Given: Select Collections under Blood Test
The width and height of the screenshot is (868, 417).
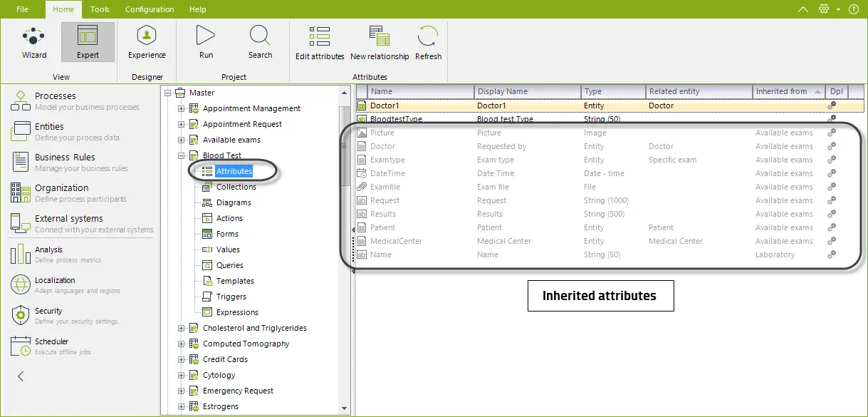Looking at the screenshot, I should point(236,187).
